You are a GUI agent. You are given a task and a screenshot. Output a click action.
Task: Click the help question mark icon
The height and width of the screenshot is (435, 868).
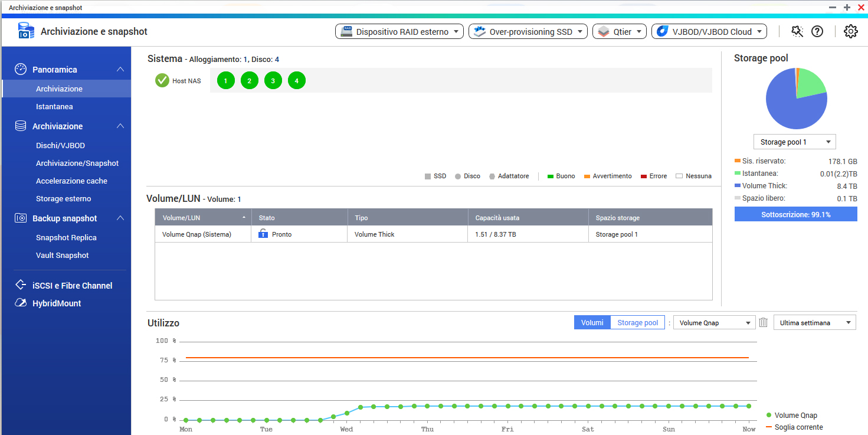point(817,32)
